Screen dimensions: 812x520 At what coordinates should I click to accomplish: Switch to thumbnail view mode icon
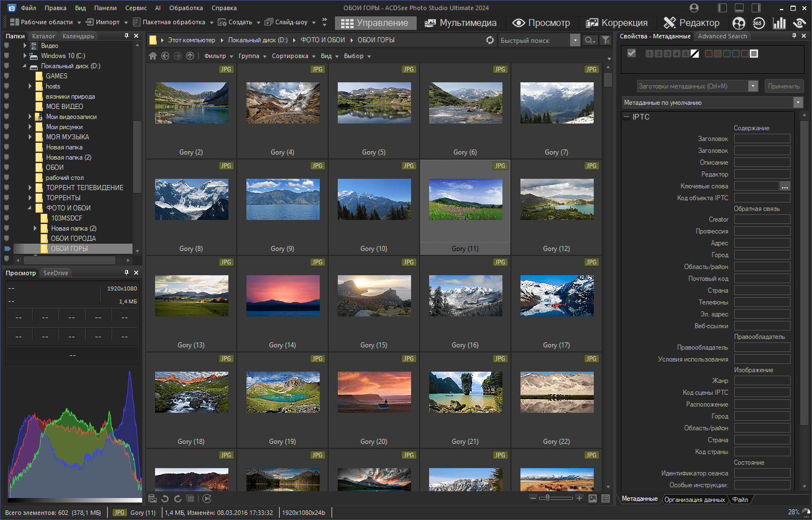(x=593, y=499)
